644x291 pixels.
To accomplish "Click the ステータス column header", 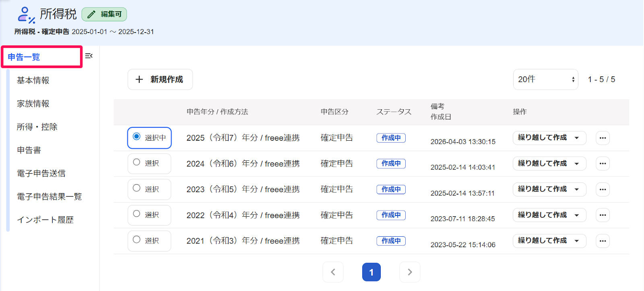I will click(394, 112).
